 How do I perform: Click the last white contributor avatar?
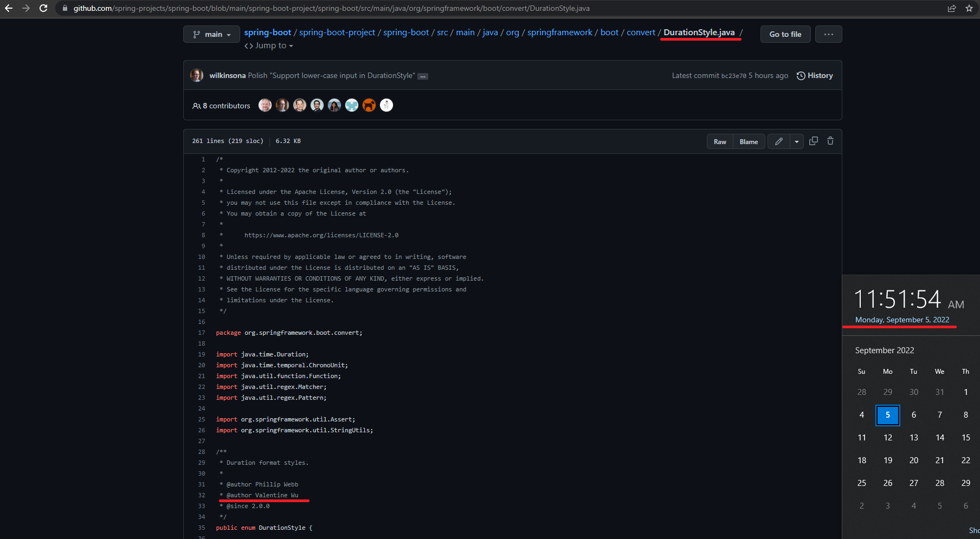[386, 105]
